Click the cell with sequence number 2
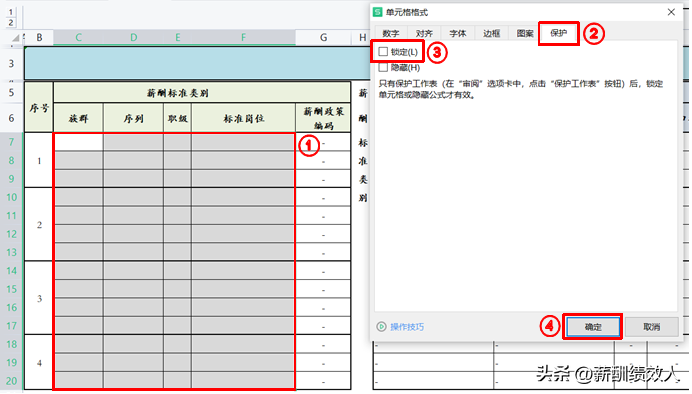 pyautogui.click(x=39, y=225)
